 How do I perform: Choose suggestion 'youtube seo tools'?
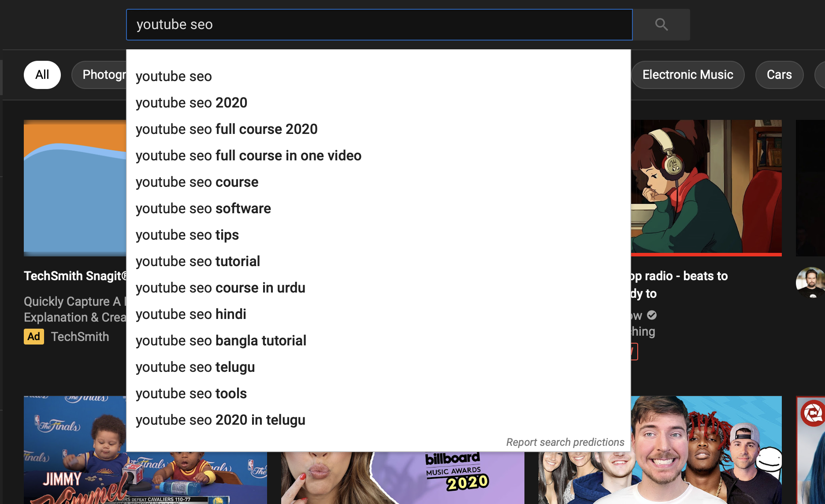pyautogui.click(x=379, y=393)
